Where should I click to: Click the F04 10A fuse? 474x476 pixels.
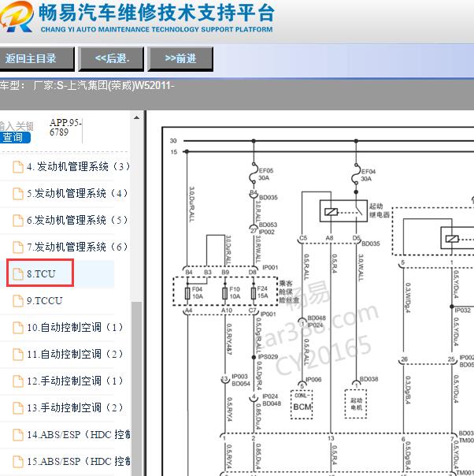(187, 293)
